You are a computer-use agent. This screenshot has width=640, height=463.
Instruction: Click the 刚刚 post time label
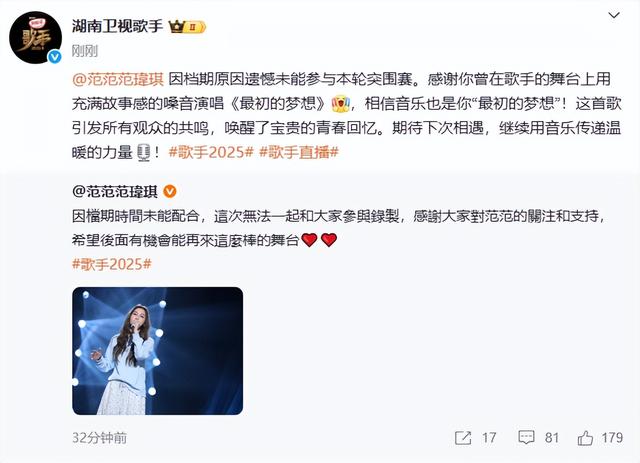tap(85, 51)
